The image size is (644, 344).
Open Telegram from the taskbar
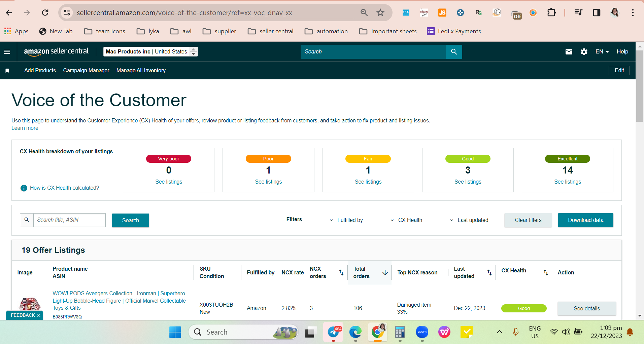[333, 332]
